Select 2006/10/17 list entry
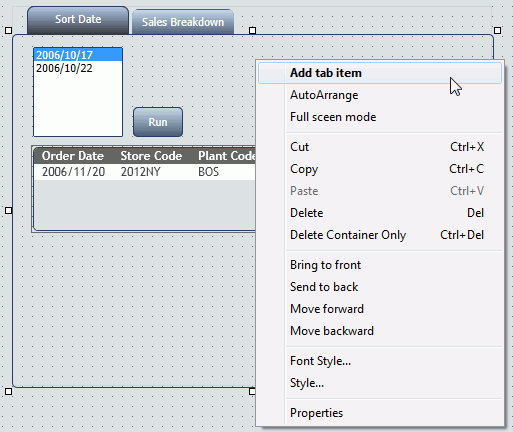Screen dimensions: 513x432 click(78, 55)
